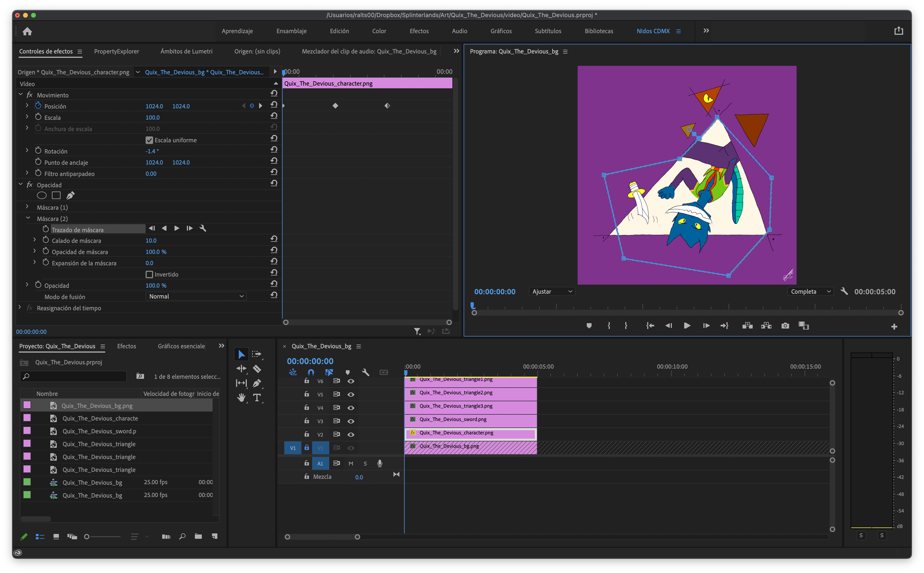Go to next Posición keyframe
The width and height of the screenshot is (924, 573).
point(260,106)
